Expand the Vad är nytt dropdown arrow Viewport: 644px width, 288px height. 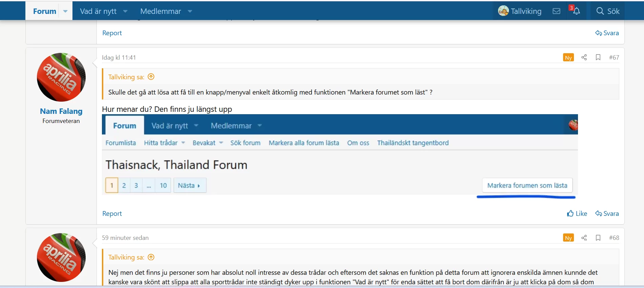[125, 11]
